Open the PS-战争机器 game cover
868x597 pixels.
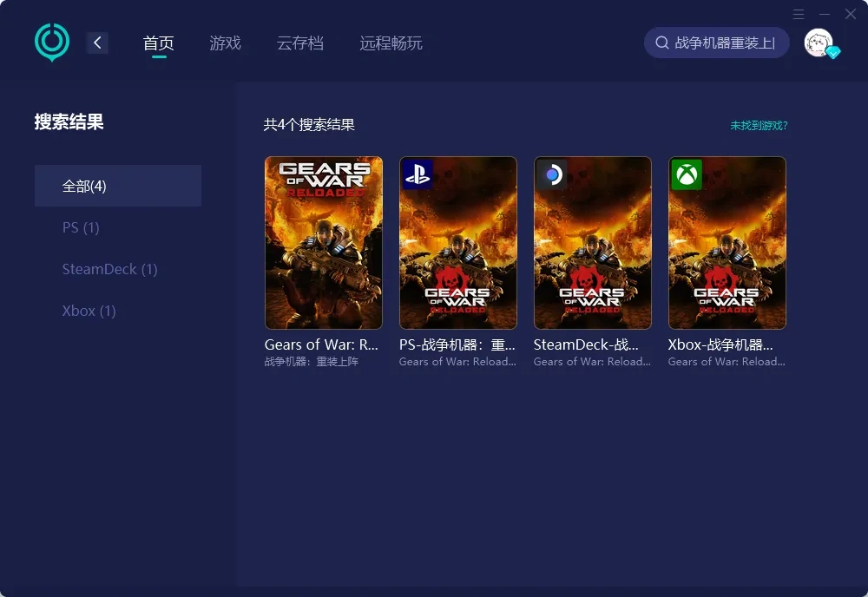[458, 243]
